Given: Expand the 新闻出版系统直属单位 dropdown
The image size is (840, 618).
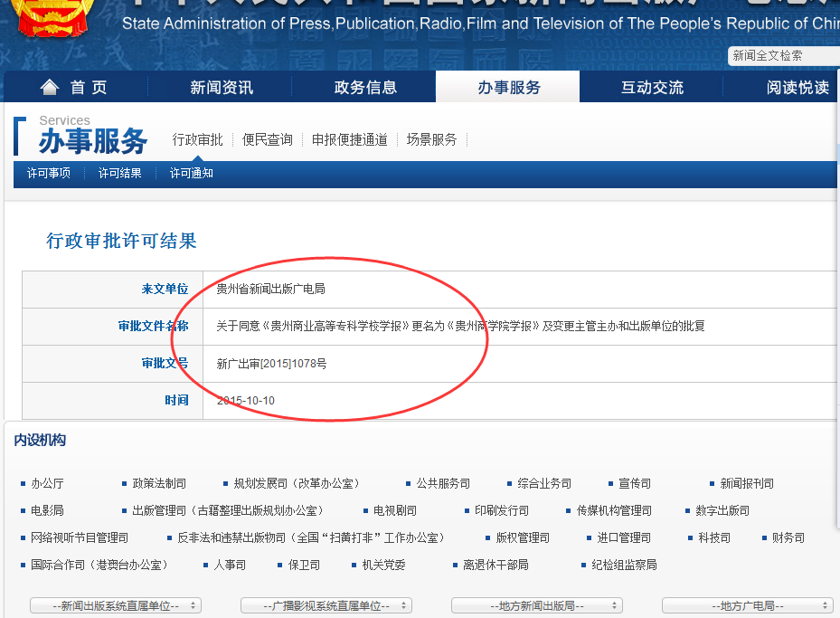Looking at the screenshot, I should (x=116, y=605).
